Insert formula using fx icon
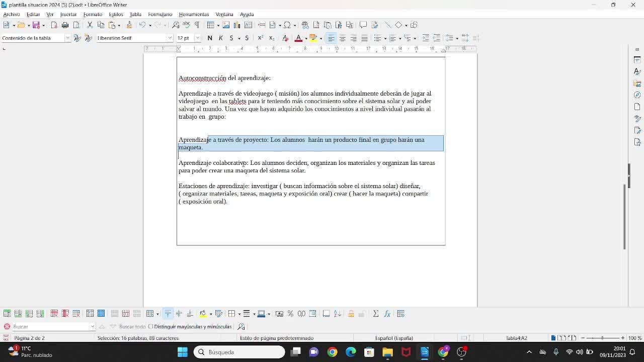The image size is (644, 362). pos(387,314)
